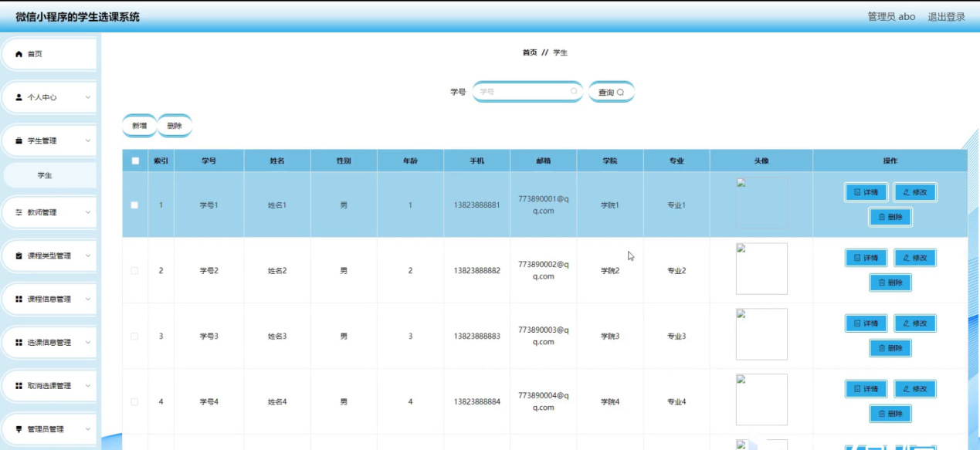Click the home icon in sidebar

(19, 54)
